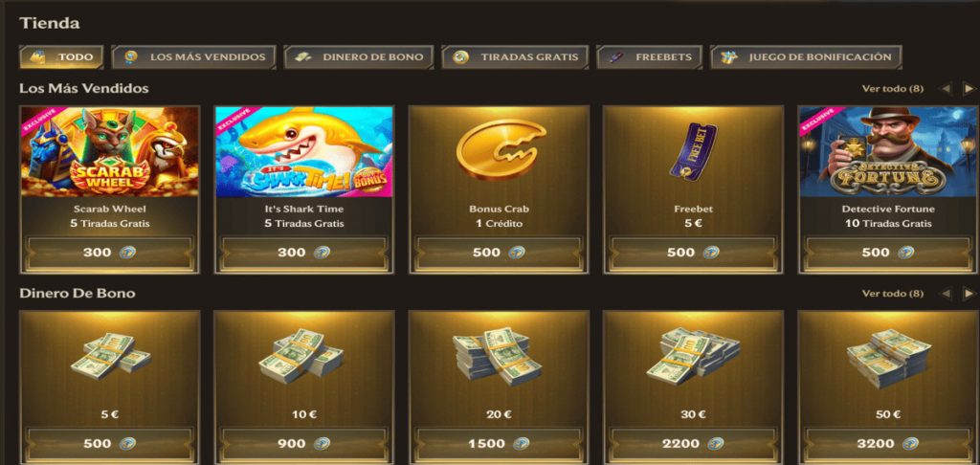This screenshot has width=980, height=465.
Task: Open the Tiradas Gratis tab
Action: click(x=515, y=56)
